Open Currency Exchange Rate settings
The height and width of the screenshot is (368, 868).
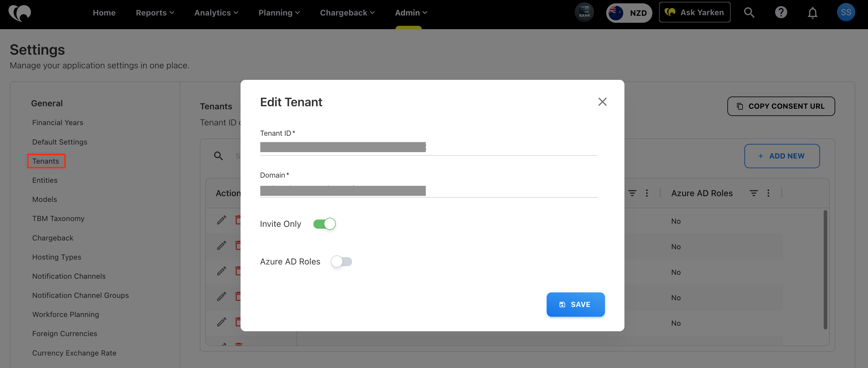tap(74, 353)
